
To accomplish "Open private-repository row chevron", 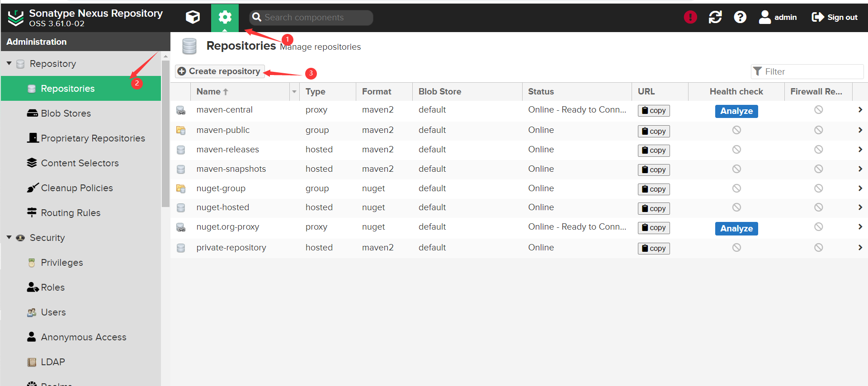I will pos(860,248).
